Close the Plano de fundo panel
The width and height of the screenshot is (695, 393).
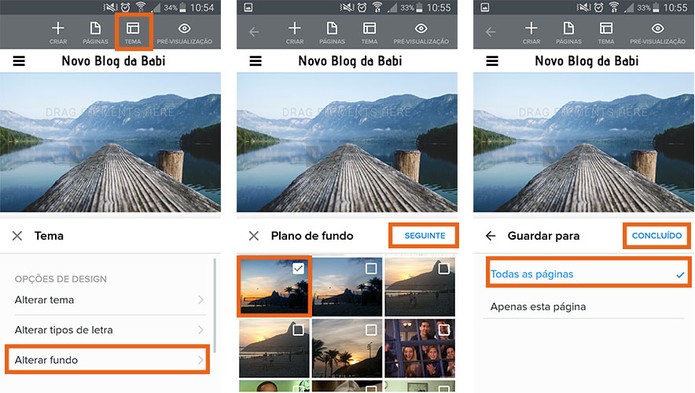point(254,236)
